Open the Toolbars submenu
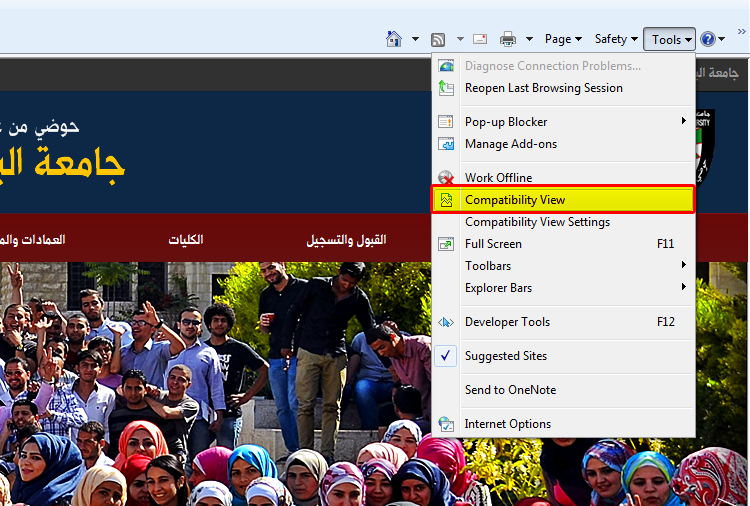Screen dimensions: 750x506 point(563,266)
